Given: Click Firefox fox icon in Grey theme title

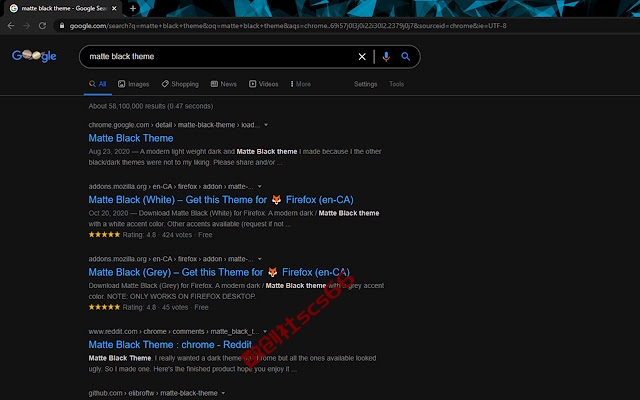Looking at the screenshot, I should pos(273,272).
